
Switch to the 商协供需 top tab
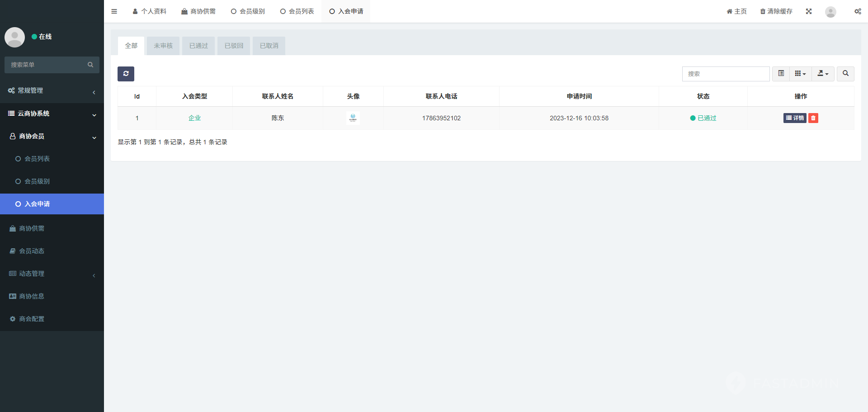[198, 11]
